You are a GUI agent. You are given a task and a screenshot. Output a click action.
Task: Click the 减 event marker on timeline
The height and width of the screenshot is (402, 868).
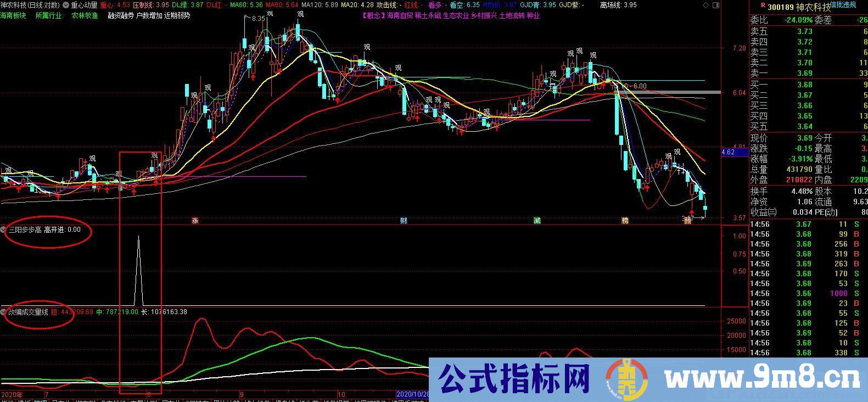537,221
